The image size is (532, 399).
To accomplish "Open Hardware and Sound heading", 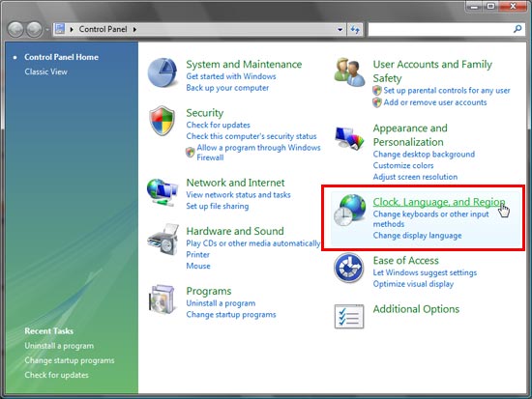I will 235,231.
